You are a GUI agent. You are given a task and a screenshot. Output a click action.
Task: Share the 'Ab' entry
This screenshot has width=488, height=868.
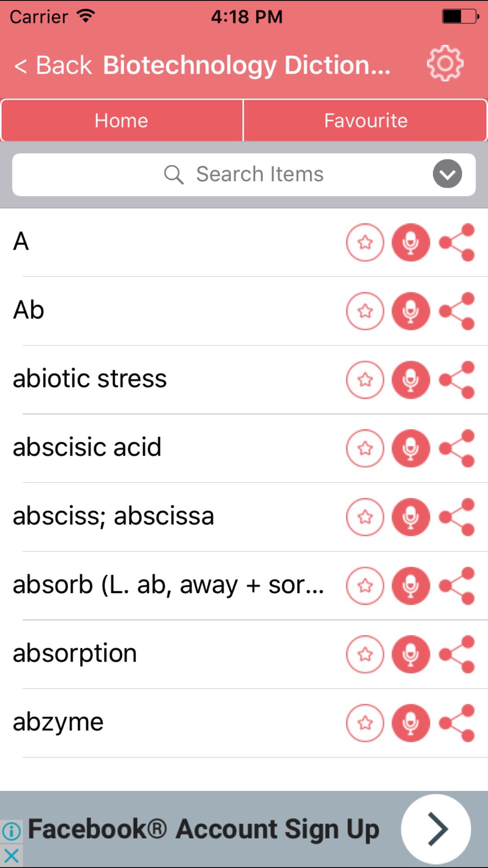coord(457,311)
